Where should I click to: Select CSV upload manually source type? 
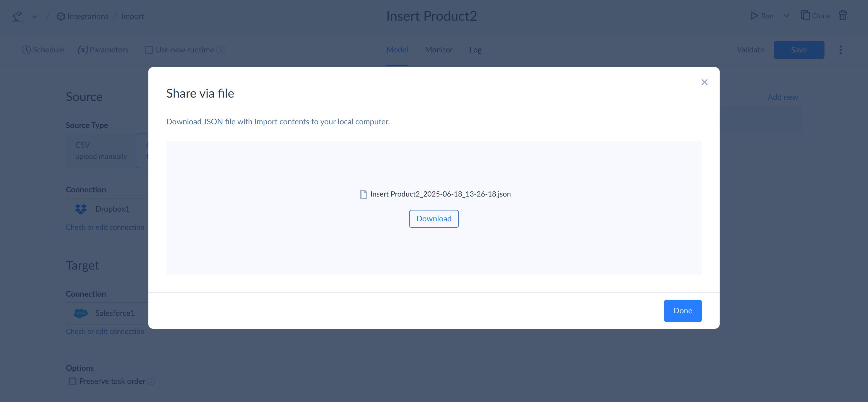click(101, 151)
